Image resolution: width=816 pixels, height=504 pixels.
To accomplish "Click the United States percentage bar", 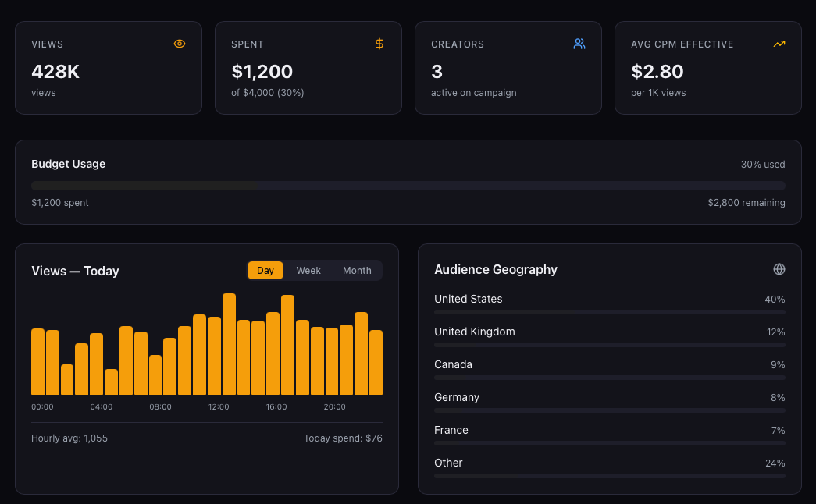I will [x=609, y=312].
